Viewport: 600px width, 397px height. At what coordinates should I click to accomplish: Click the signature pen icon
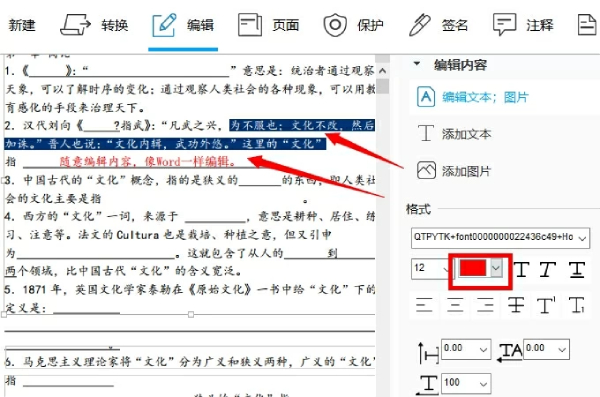(420, 25)
